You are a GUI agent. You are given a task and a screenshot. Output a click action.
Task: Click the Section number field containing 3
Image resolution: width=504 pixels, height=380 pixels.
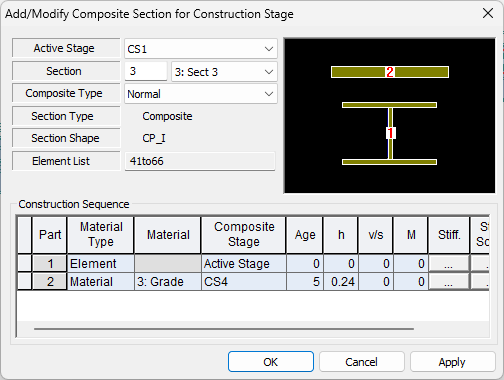click(146, 71)
